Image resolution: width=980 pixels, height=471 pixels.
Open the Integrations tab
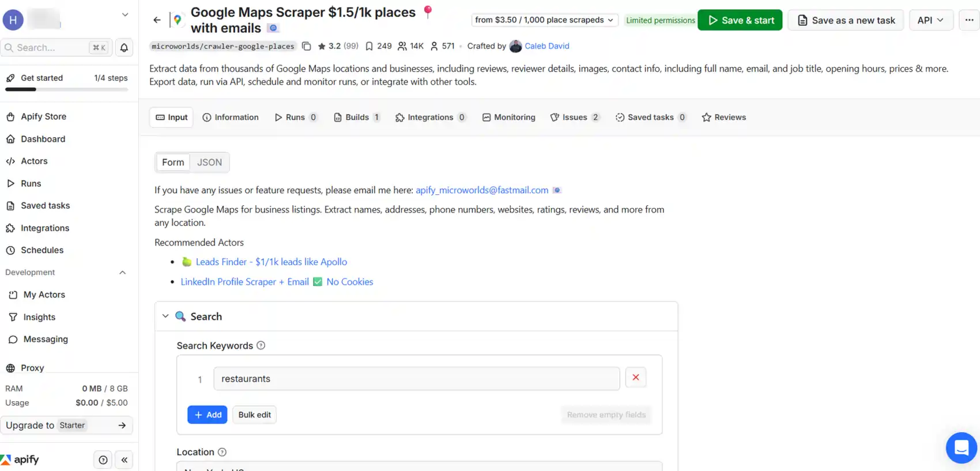(431, 117)
